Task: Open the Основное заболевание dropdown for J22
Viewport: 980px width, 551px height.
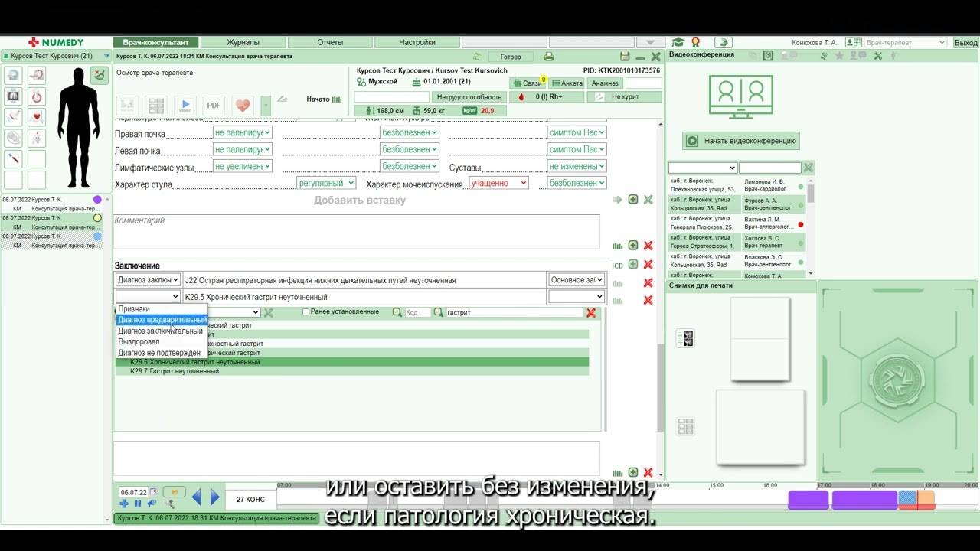Action: (577, 280)
